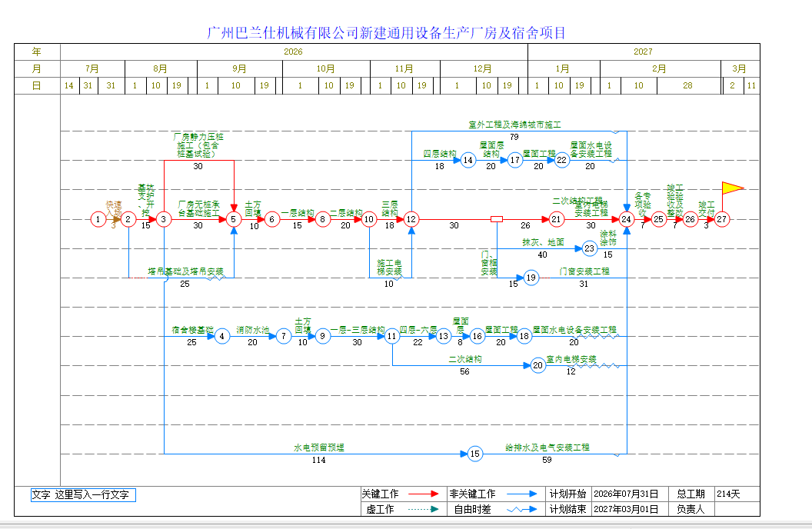812x529 pixels.
Task: Select node 14 circle
Action: tap(468, 161)
